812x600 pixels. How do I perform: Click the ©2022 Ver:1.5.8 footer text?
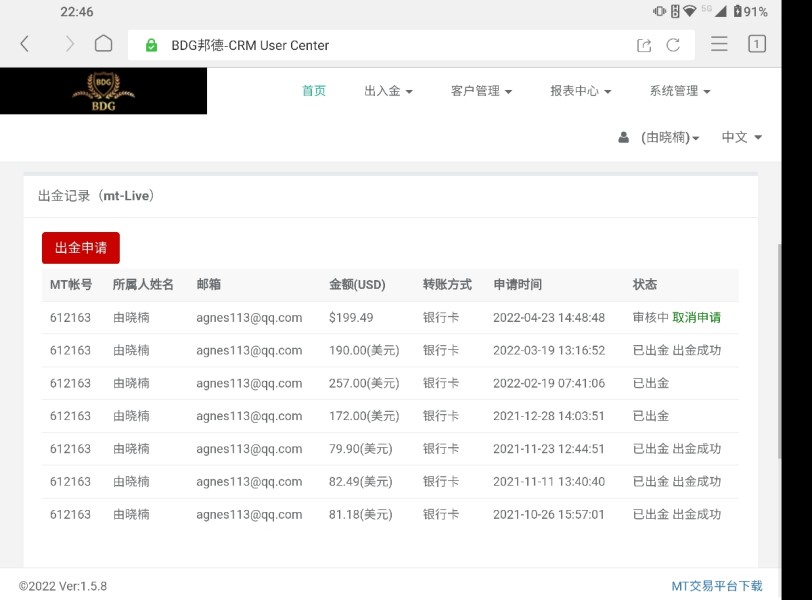pyautogui.click(x=63, y=586)
